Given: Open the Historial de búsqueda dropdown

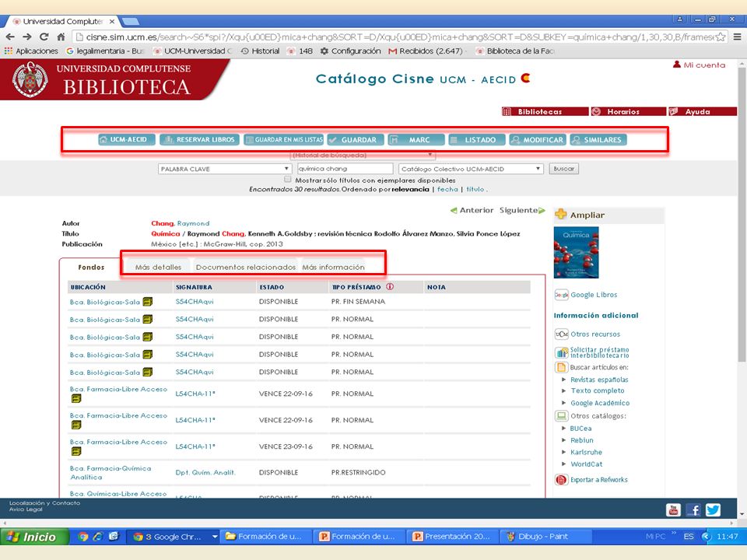Looking at the screenshot, I should (363, 155).
